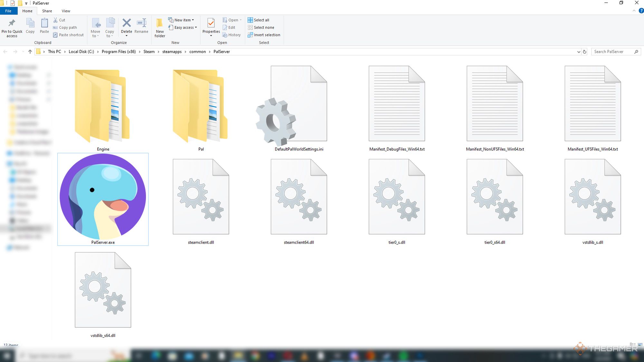This screenshot has width=644, height=362.
Task: Switch to the View ribbon tab
Action: pyautogui.click(x=66, y=11)
